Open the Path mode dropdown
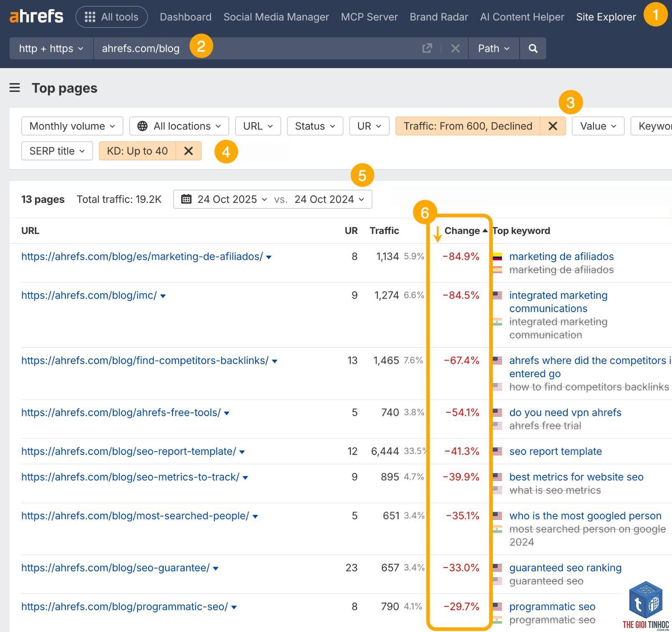Screen dimensions: 672x632 point(494,48)
